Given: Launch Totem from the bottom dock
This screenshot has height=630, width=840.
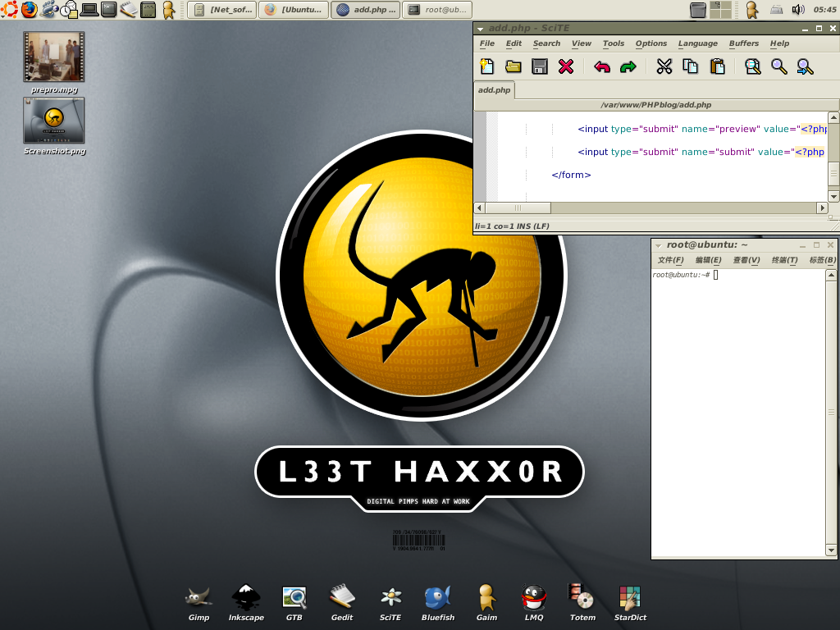Looking at the screenshot, I should click(582, 603).
